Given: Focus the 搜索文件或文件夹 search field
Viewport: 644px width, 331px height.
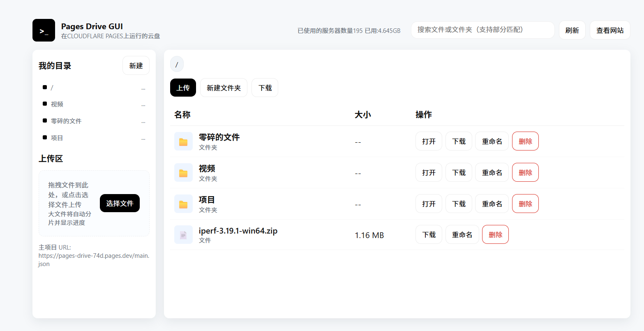Looking at the screenshot, I should coord(482,30).
